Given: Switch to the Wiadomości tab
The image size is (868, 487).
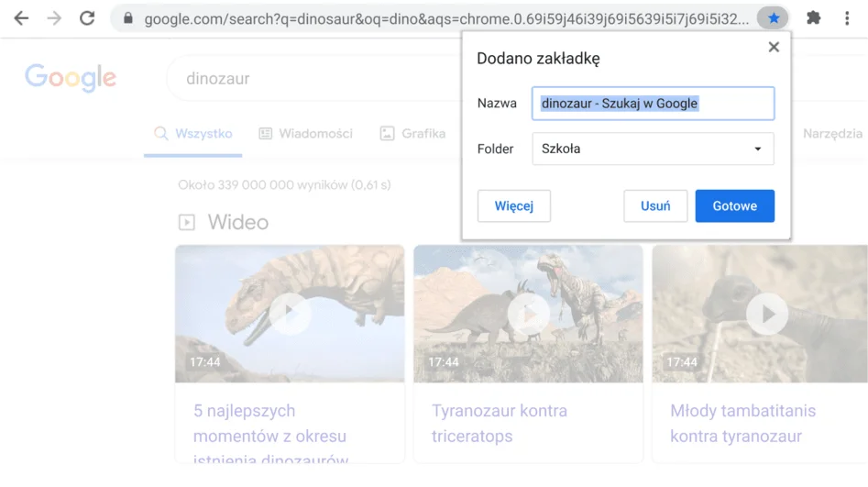Looking at the screenshot, I should pyautogui.click(x=306, y=134).
